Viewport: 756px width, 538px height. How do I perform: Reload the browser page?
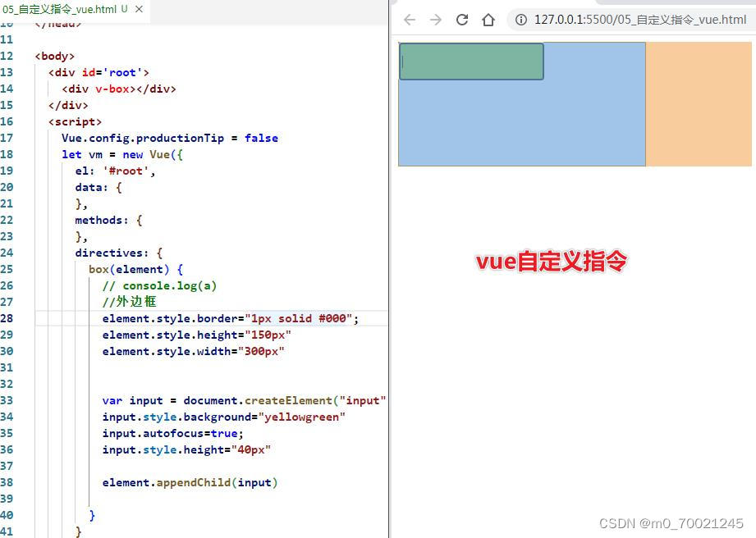(462, 20)
